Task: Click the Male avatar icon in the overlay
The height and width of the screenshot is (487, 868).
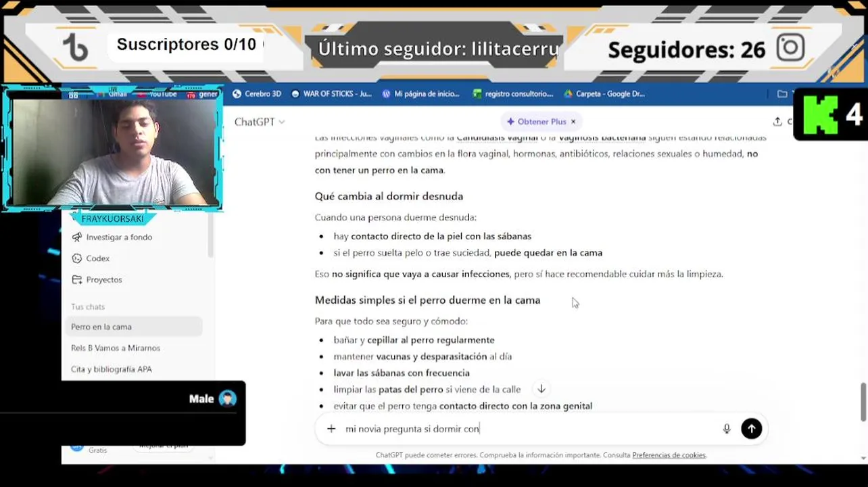Action: click(228, 398)
